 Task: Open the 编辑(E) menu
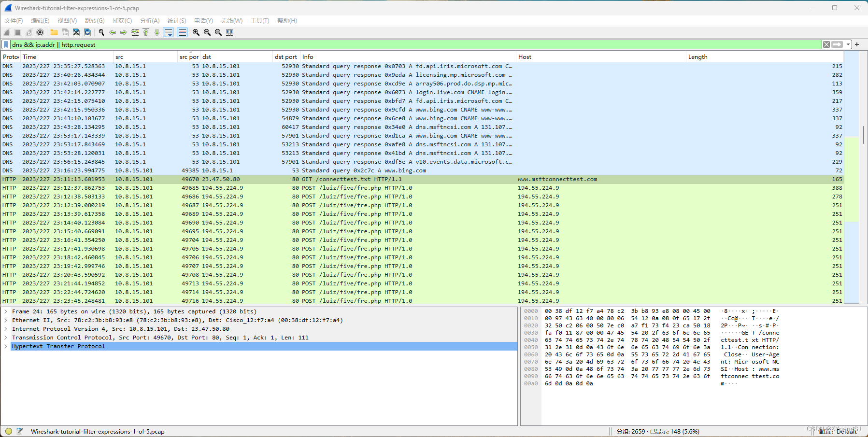click(x=40, y=21)
